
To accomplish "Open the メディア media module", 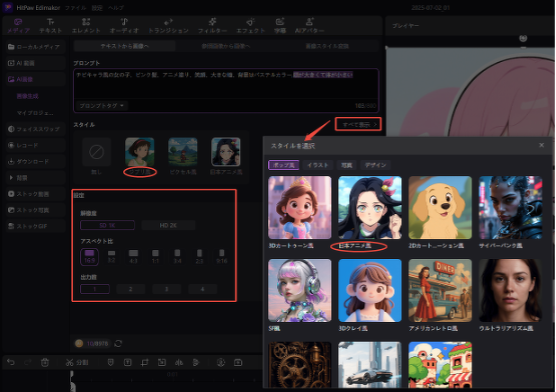I will click(x=18, y=26).
